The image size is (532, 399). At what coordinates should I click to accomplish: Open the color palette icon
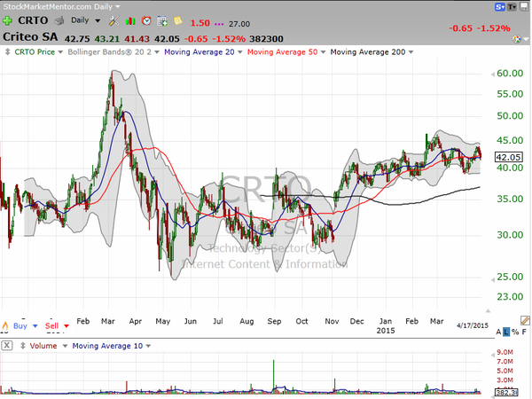(x=517, y=39)
